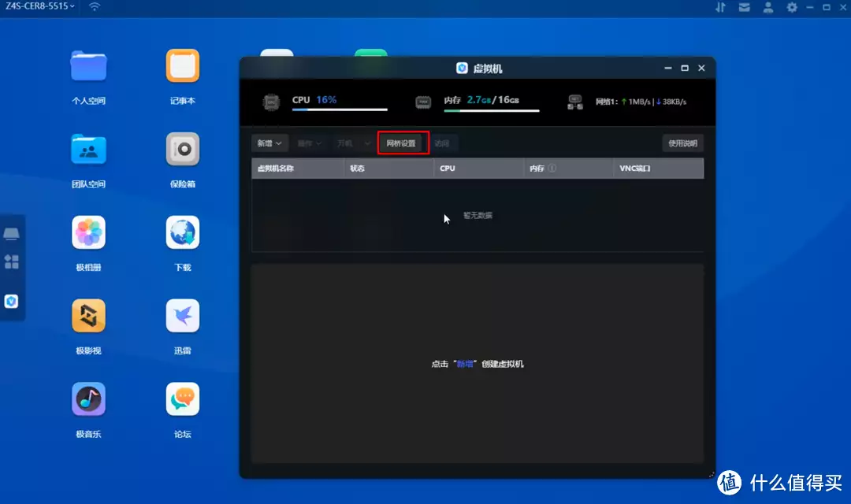Open the 下载 download app icon
851x504 pixels.
pyautogui.click(x=182, y=232)
